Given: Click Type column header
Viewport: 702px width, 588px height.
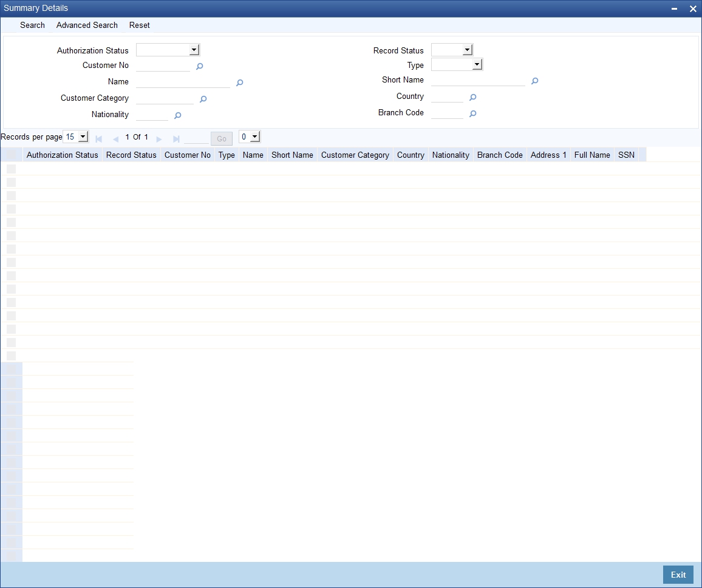Looking at the screenshot, I should click(227, 155).
